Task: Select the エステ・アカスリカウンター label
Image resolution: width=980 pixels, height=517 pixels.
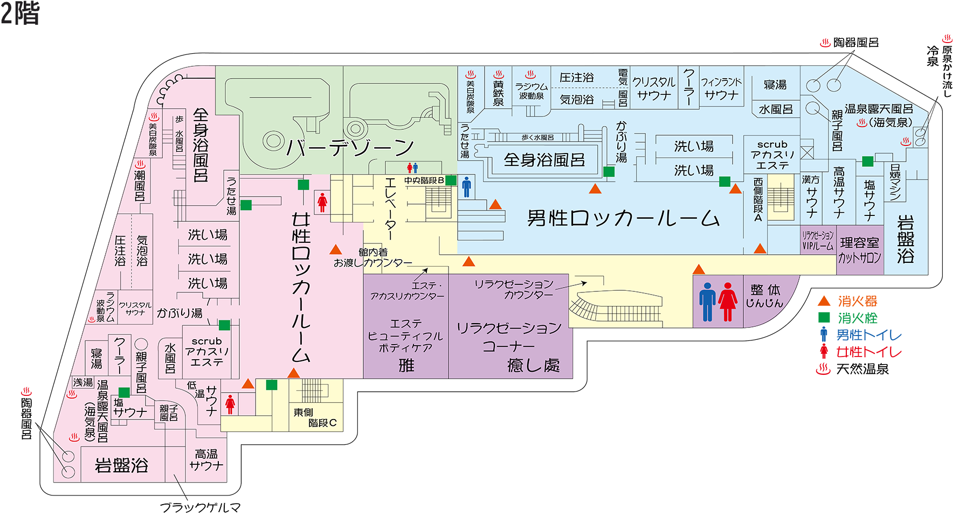Action: coord(408,291)
